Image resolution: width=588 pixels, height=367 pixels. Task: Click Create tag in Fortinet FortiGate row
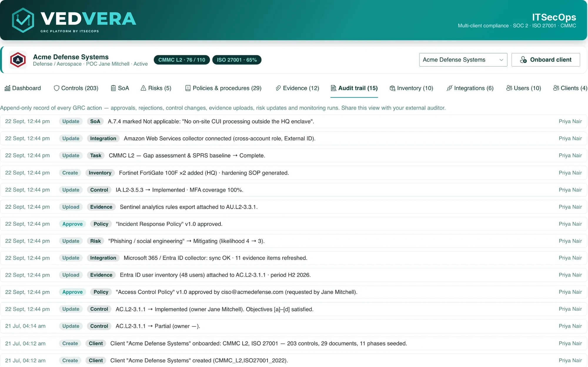(70, 173)
